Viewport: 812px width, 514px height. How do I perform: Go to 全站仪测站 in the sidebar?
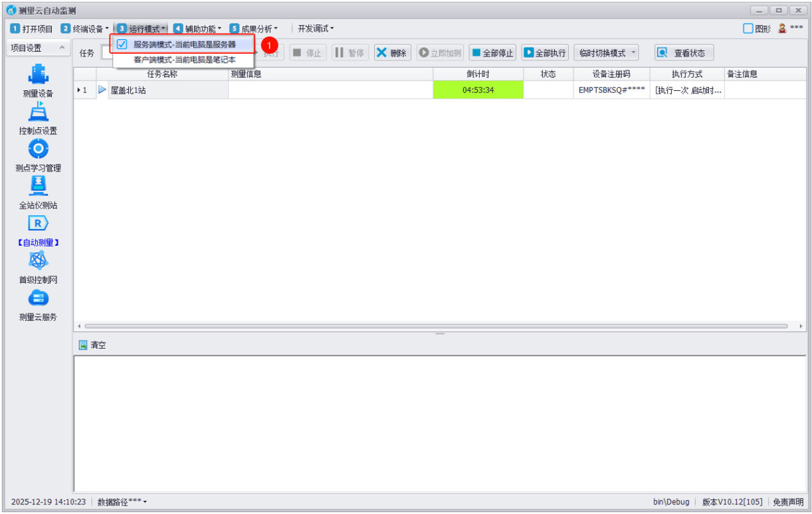click(38, 186)
